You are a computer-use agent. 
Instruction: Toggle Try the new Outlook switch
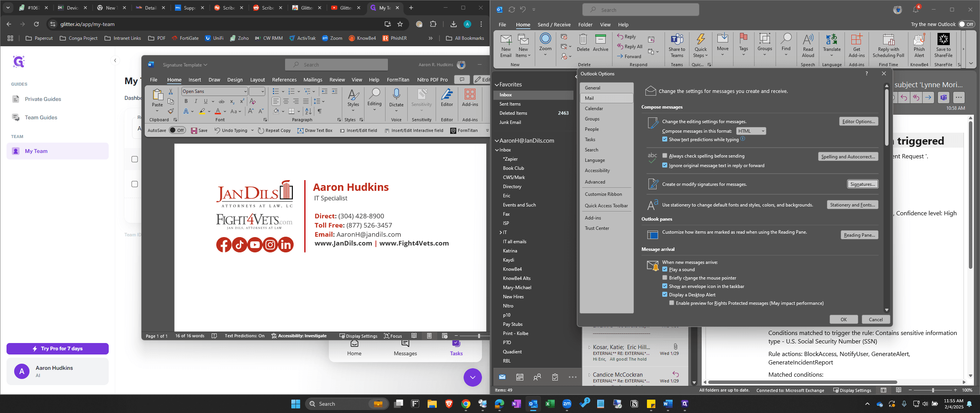pos(966,24)
